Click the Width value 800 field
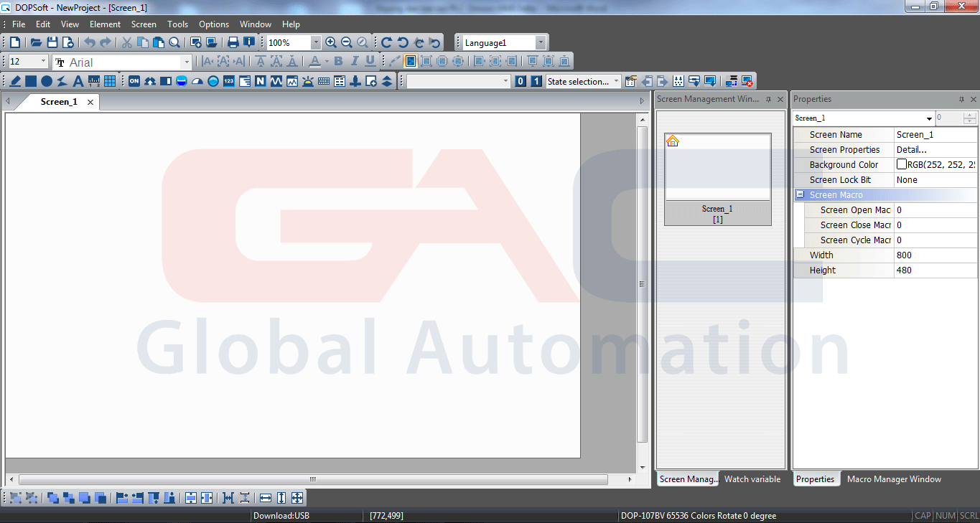 935,255
